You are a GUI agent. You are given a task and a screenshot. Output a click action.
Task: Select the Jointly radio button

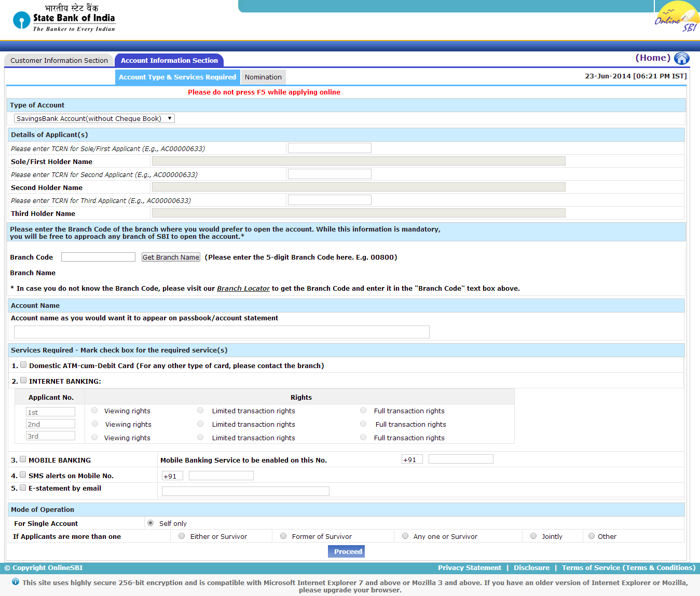(x=533, y=536)
